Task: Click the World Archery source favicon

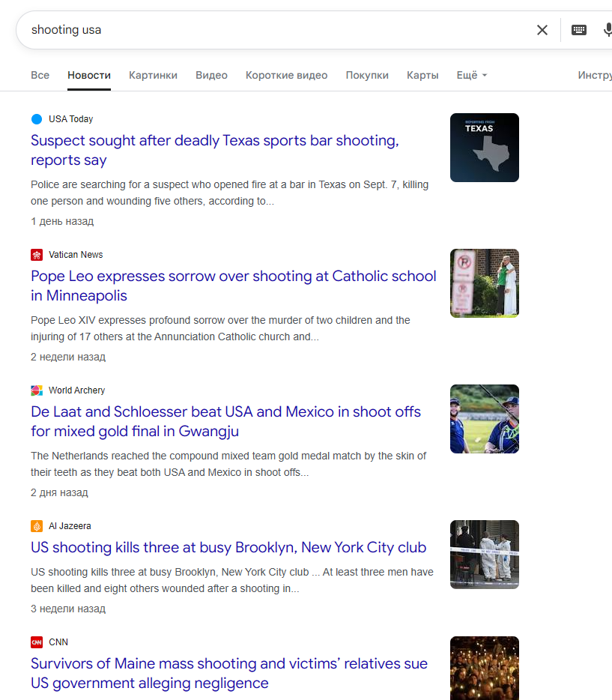Action: [37, 390]
